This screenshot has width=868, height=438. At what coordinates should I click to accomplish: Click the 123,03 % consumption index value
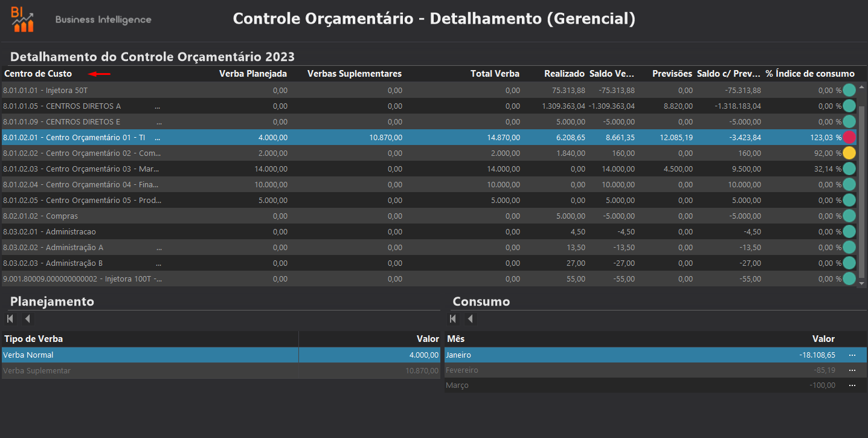point(826,137)
